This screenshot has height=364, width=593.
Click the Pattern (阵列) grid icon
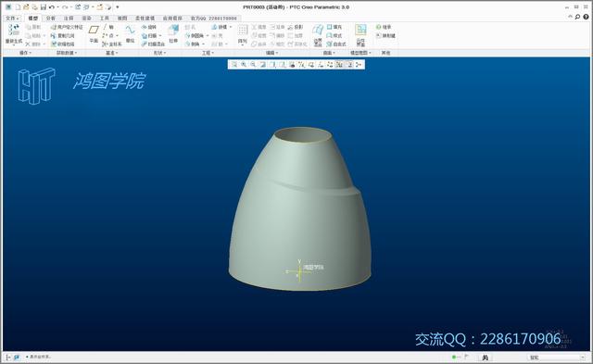[243, 33]
